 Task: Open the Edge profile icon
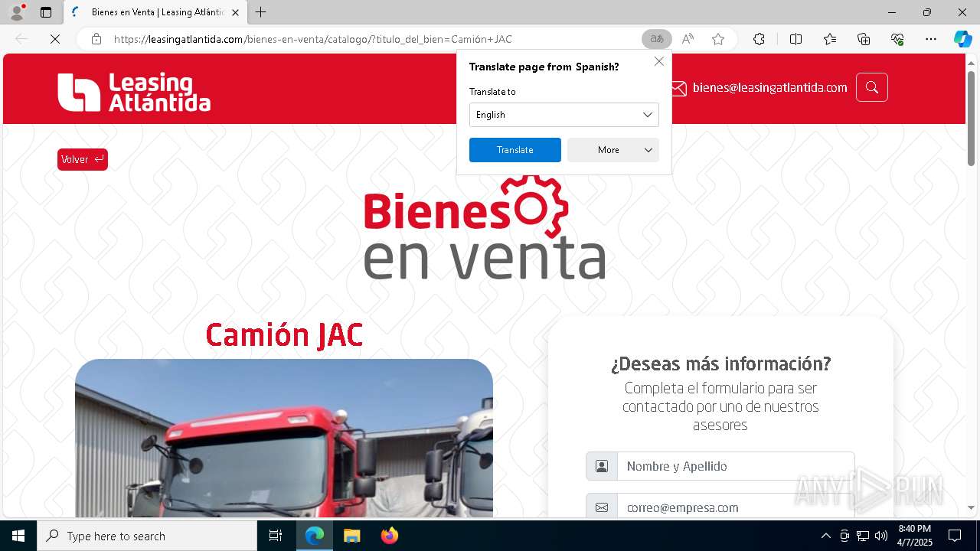[17, 12]
